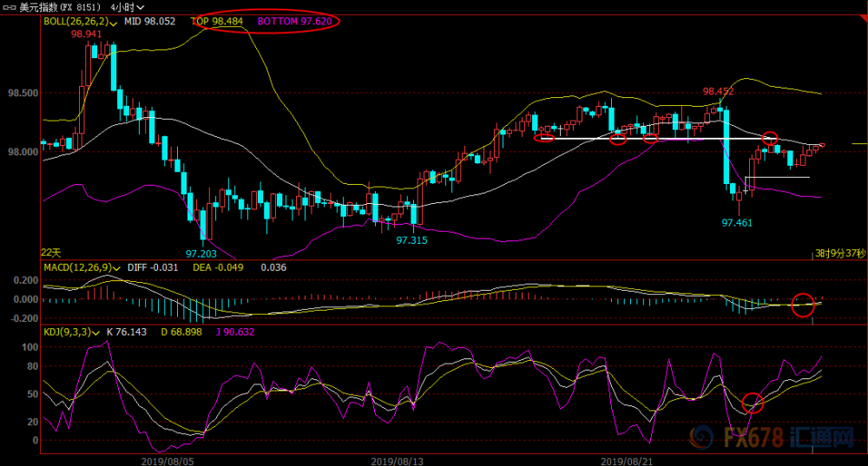Screen dimensions: 868x466
Task: Click the 80 level on KDJ axis
Action: (x=33, y=366)
